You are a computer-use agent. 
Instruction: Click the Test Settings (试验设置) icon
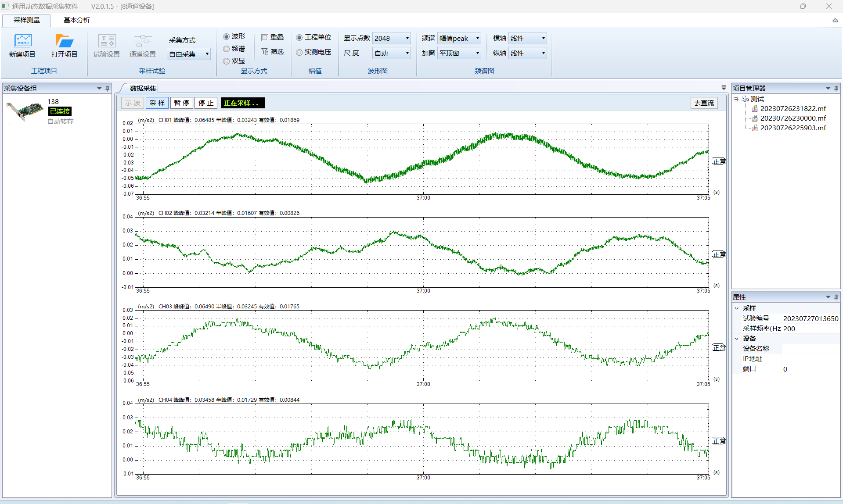[x=107, y=41]
